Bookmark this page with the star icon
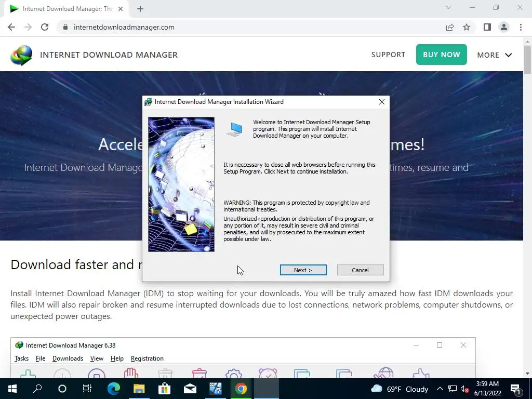Screen dimensions: 532x399 467,27
